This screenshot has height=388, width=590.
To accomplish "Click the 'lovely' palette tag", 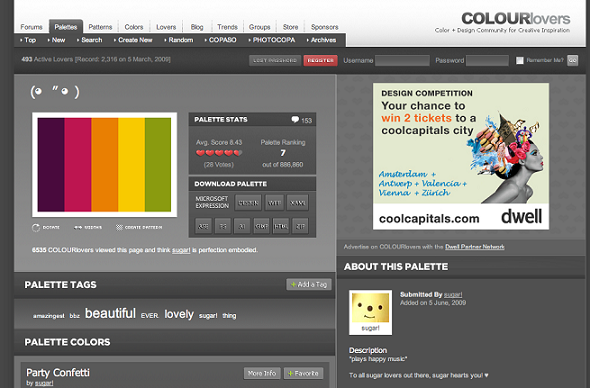I will coord(179,314).
